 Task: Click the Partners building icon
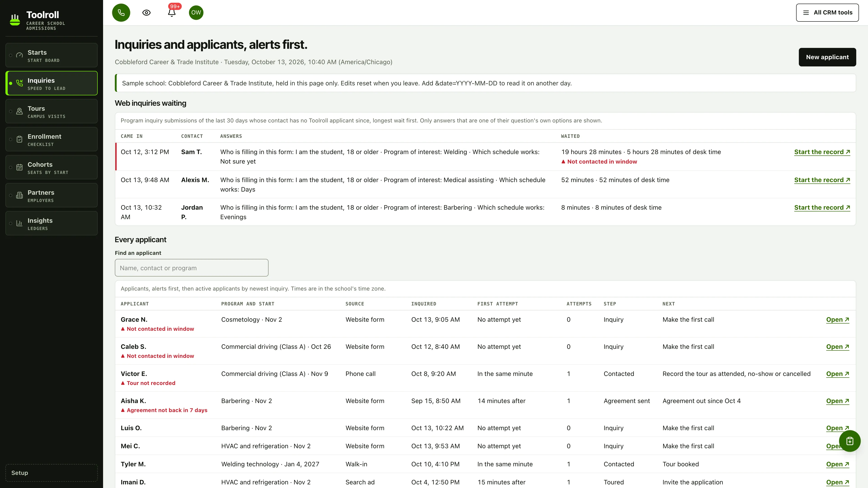coord(19,195)
